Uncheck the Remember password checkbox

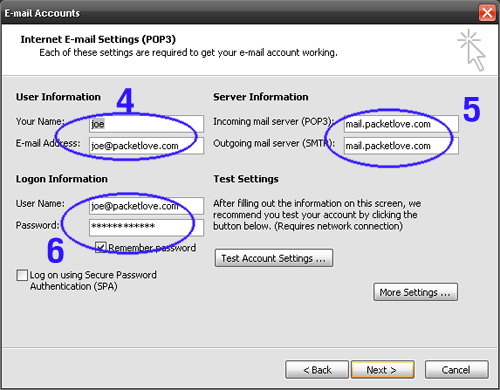pyautogui.click(x=101, y=247)
